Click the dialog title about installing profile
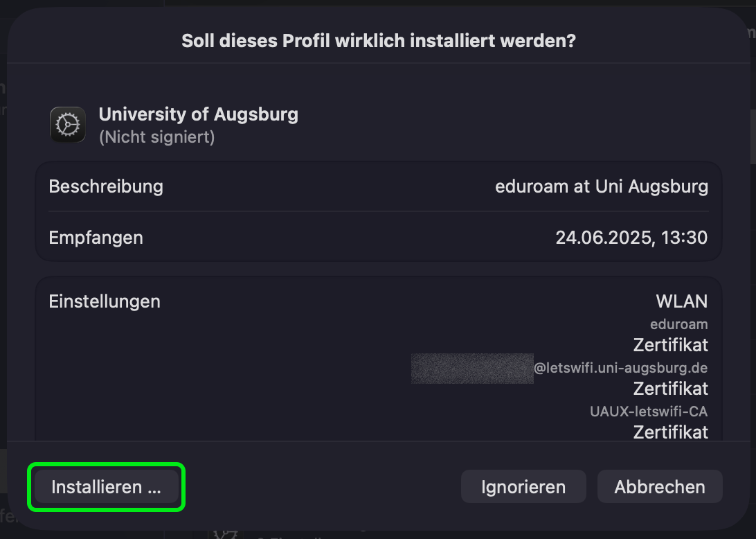 pyautogui.click(x=378, y=41)
